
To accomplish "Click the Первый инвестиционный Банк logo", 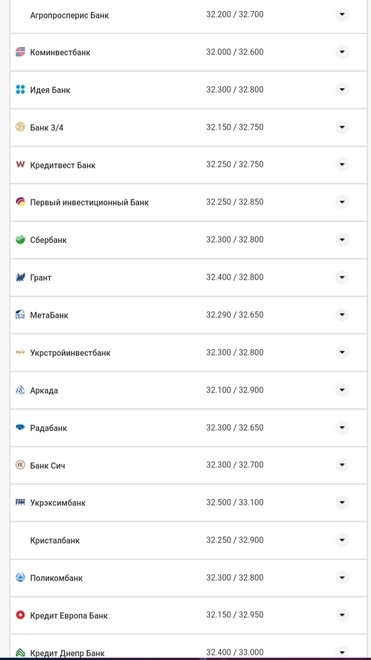I will coord(20,202).
